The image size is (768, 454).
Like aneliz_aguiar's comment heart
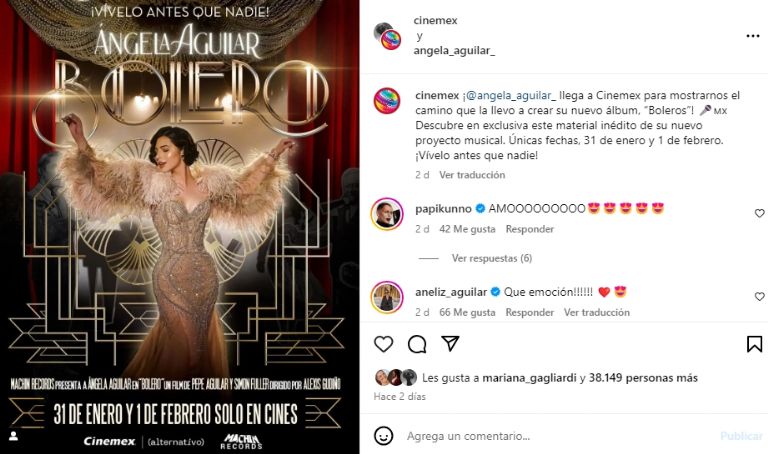coord(759,296)
